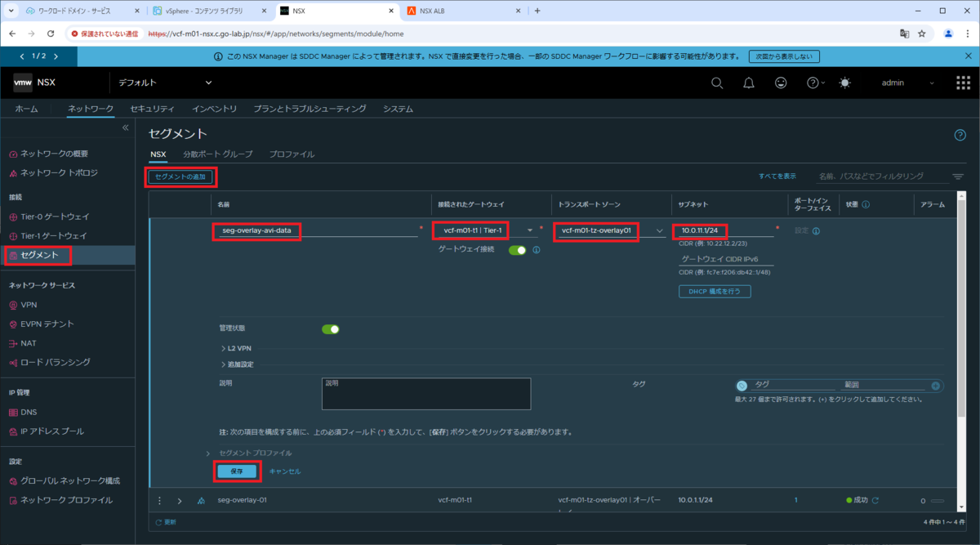
Task: Expand the L2 VPN section
Action: (235, 348)
